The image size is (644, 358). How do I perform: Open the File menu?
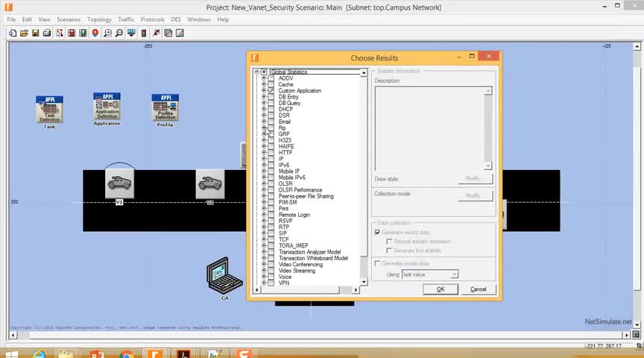pyautogui.click(x=11, y=19)
